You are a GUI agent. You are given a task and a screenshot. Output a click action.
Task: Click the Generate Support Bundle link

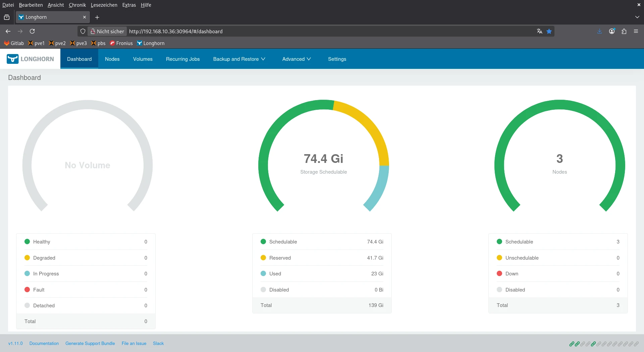pos(90,343)
